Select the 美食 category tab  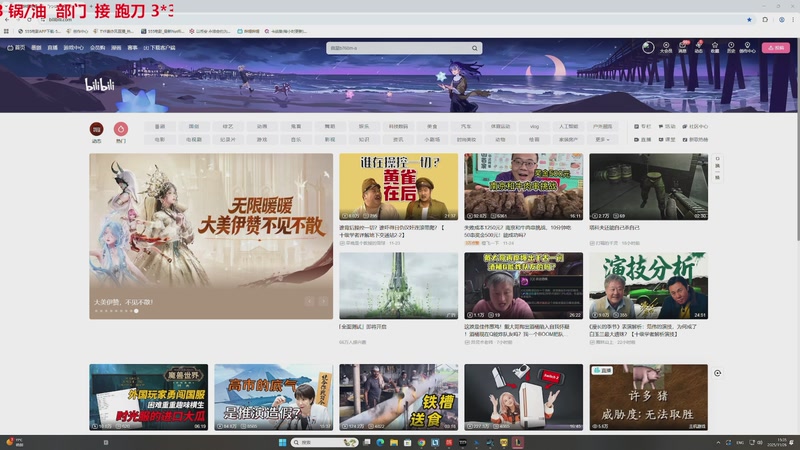pyautogui.click(x=432, y=126)
